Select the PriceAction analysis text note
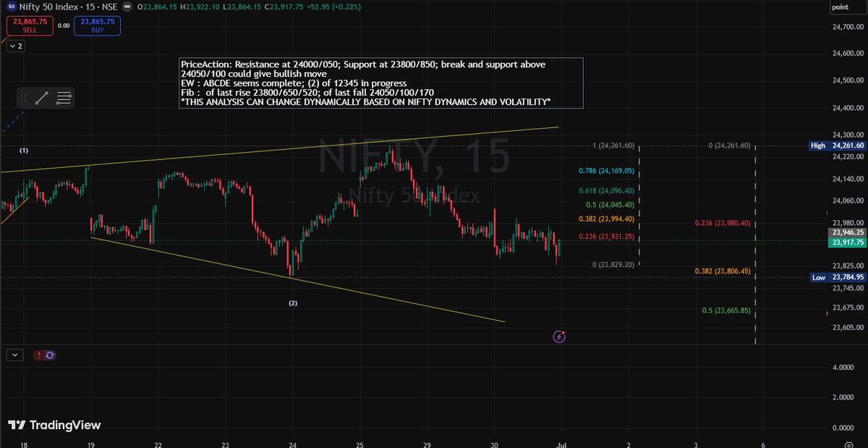The image size is (868, 448). click(381, 83)
